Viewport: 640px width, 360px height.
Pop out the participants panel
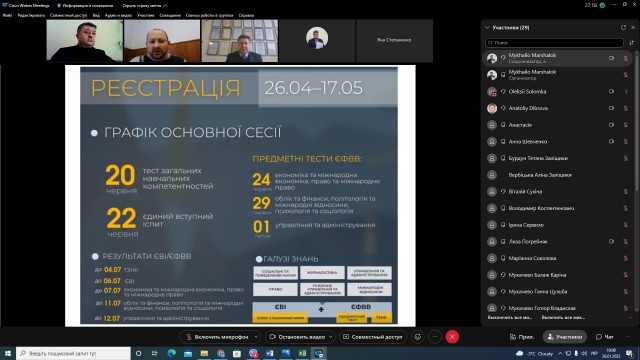click(x=623, y=27)
